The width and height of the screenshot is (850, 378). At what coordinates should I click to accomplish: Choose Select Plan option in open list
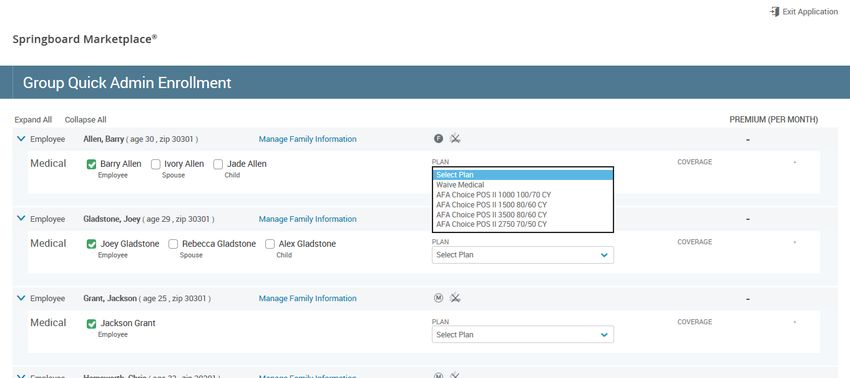coord(523,175)
